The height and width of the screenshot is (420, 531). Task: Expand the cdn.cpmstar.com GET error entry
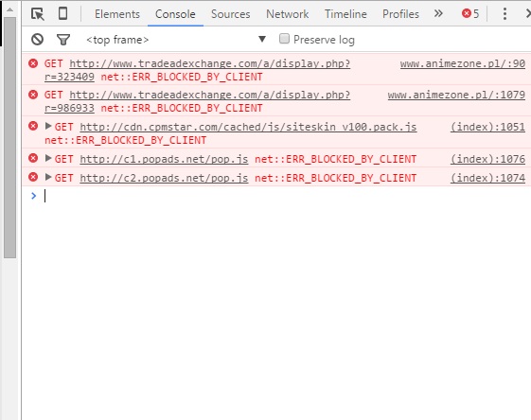tap(48, 126)
